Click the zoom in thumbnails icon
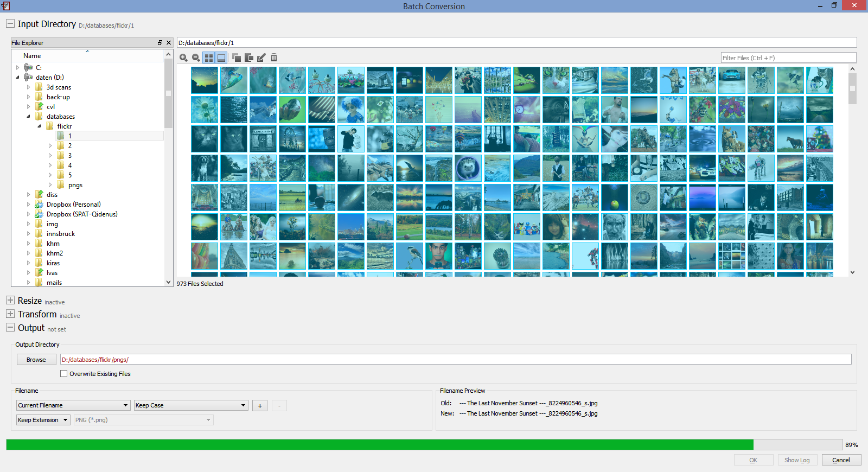This screenshot has width=868, height=472. 183,58
